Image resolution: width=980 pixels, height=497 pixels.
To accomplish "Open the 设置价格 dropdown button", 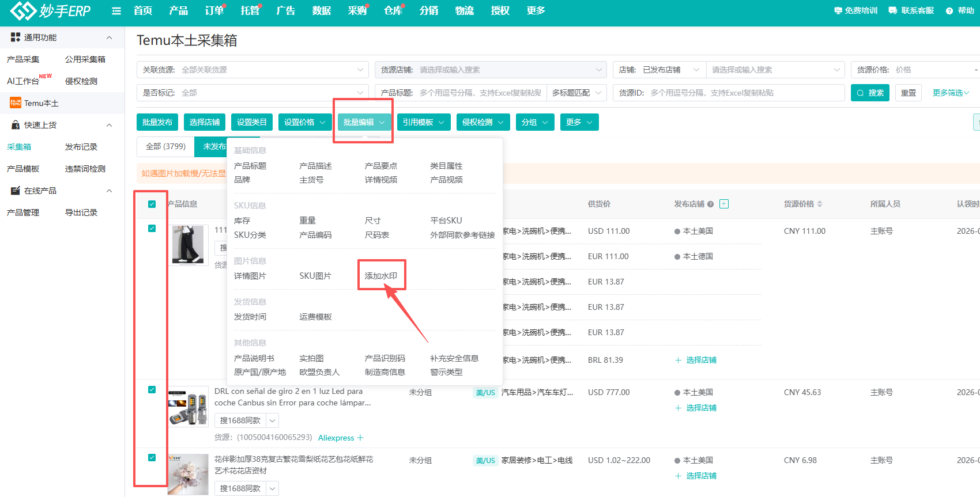I will click(x=305, y=122).
